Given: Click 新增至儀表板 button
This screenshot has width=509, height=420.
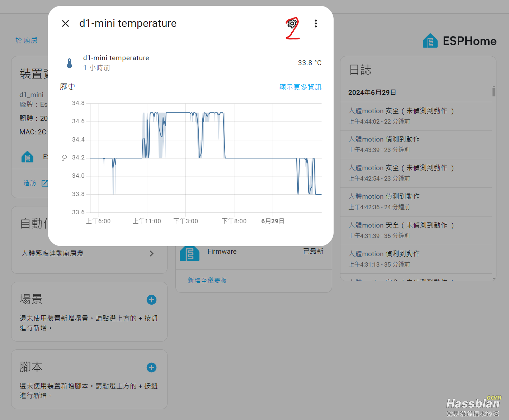Looking at the screenshot, I should point(207,281).
